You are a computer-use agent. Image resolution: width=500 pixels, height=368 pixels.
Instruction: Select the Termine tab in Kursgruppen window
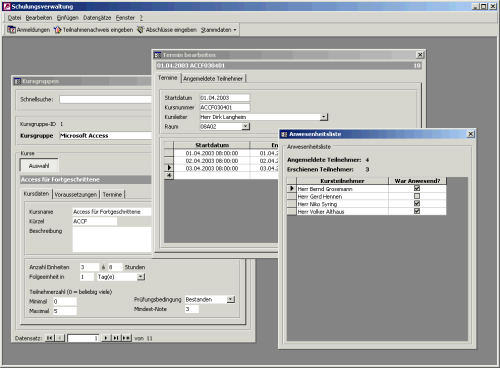112,194
